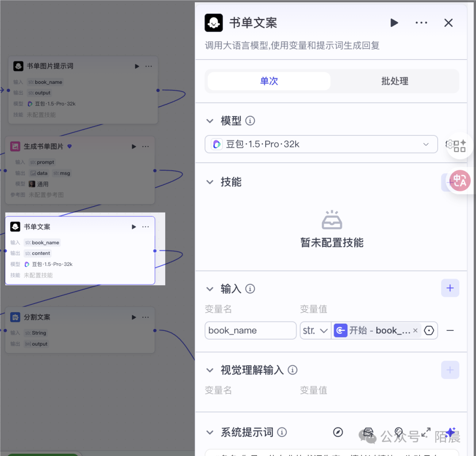Click the 书单图片提示词 node icon
This screenshot has height=456, width=476.
click(18, 66)
